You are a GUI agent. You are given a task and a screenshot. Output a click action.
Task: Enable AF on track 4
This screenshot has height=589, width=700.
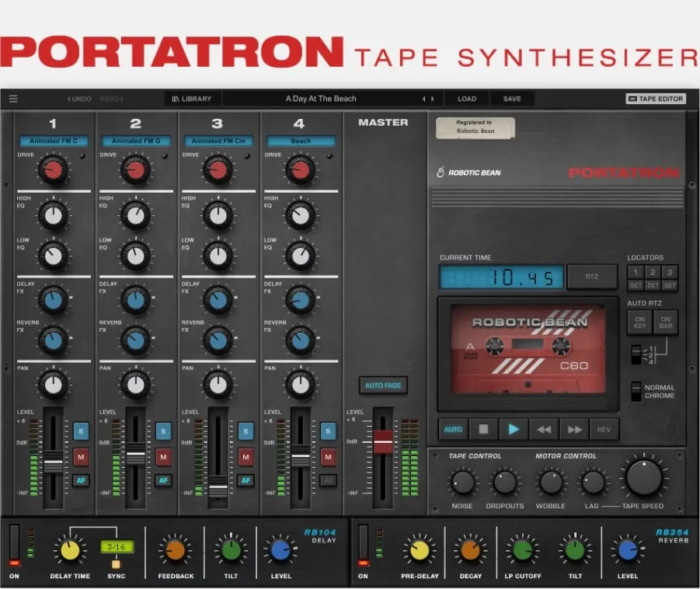click(328, 480)
